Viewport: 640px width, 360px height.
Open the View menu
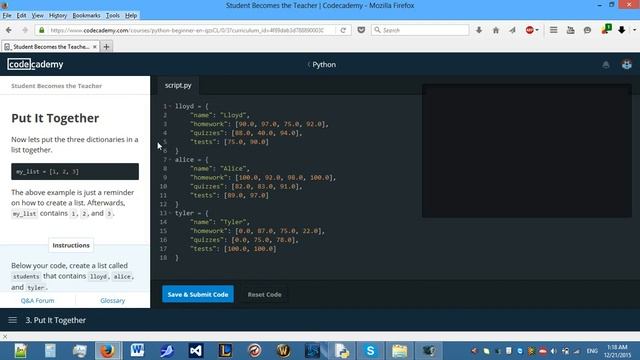point(38,16)
